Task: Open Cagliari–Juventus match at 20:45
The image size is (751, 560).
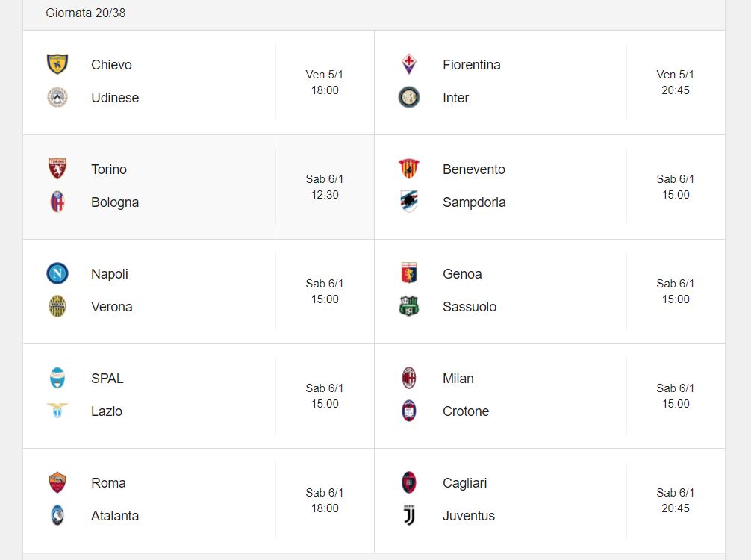Action: (676, 500)
